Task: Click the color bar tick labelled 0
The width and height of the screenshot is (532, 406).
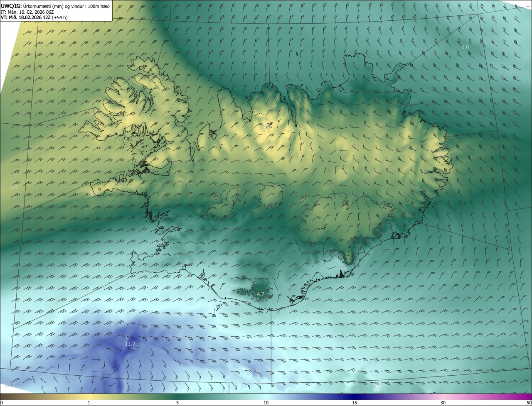Action: pyautogui.click(x=2, y=403)
